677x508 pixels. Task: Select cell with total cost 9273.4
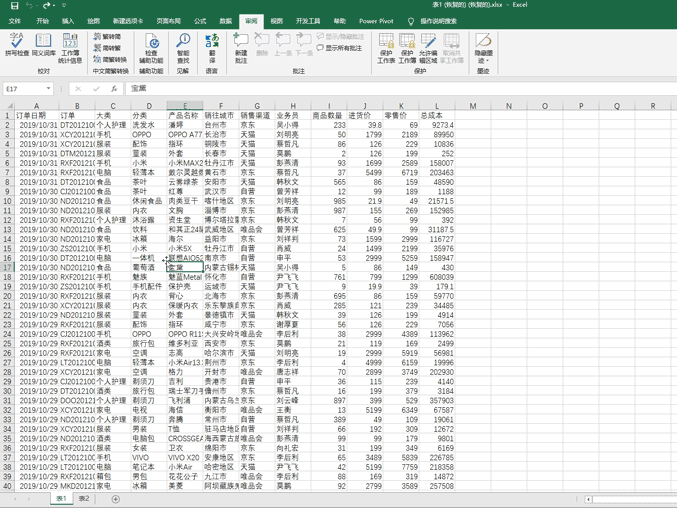(x=437, y=125)
